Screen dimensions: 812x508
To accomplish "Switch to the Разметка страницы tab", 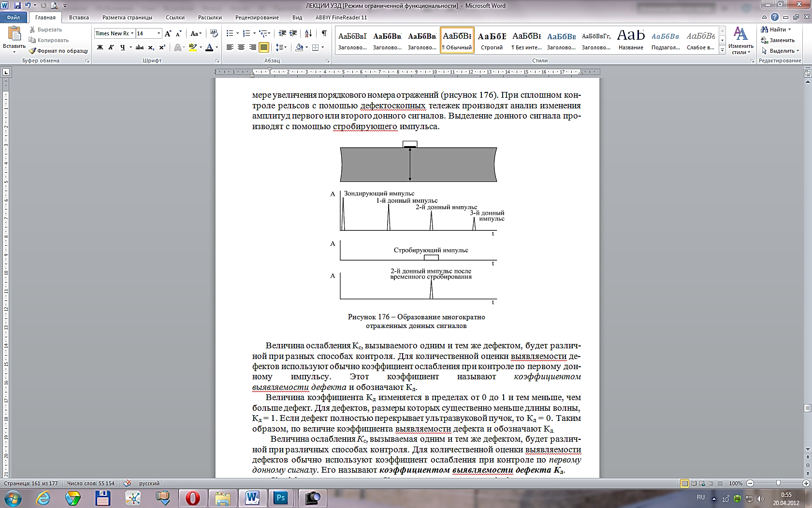I will coord(127,17).
